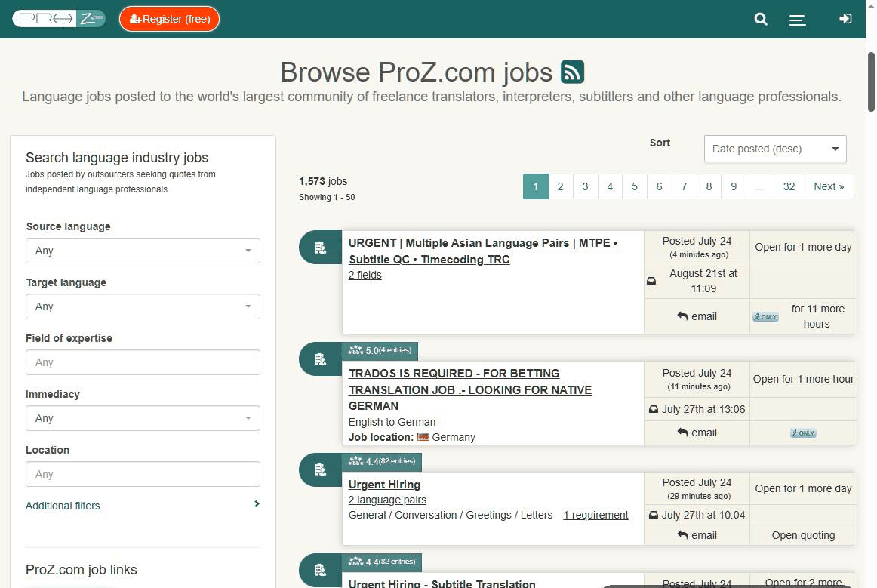Go to page 4 of results
The height and width of the screenshot is (588, 877).
point(610,186)
